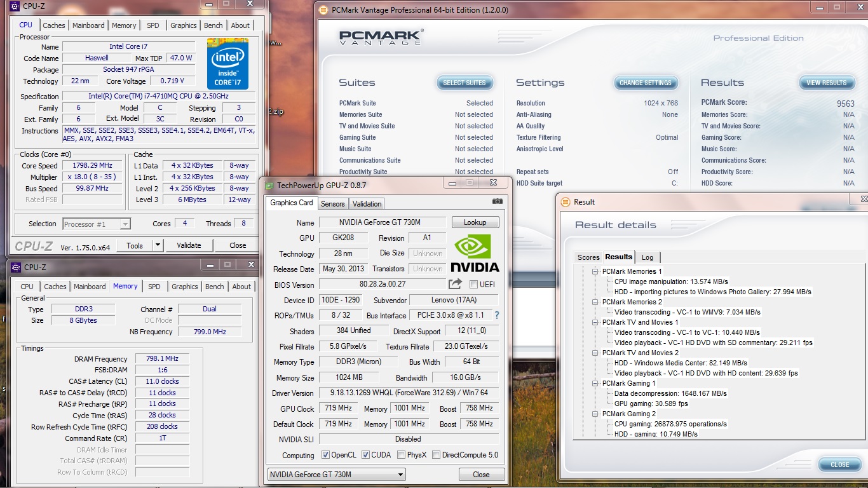Click the Close button beside Validate in CPU-Z
This screenshot has height=488, width=868.
(238, 245)
